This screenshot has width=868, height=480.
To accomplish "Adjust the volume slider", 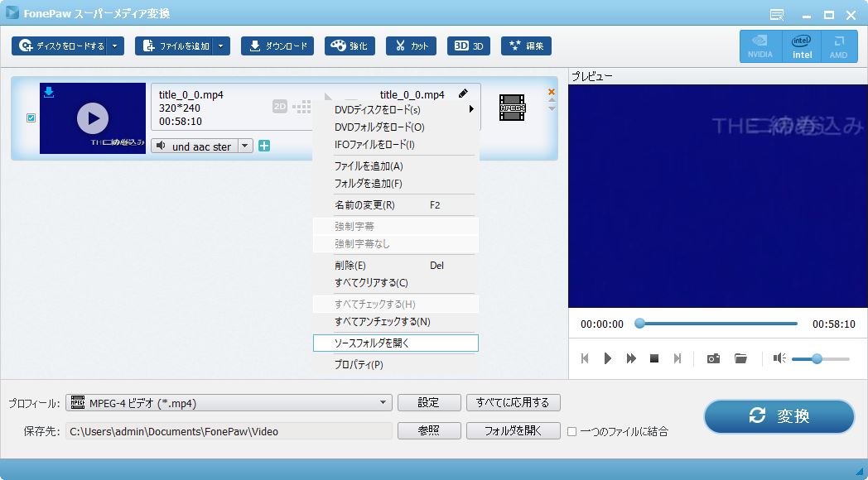I will click(817, 358).
